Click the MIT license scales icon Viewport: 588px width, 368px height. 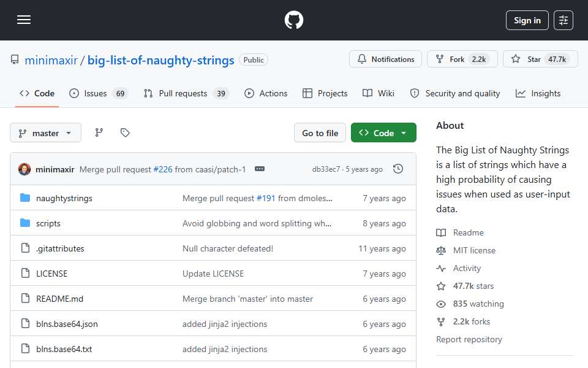click(441, 250)
